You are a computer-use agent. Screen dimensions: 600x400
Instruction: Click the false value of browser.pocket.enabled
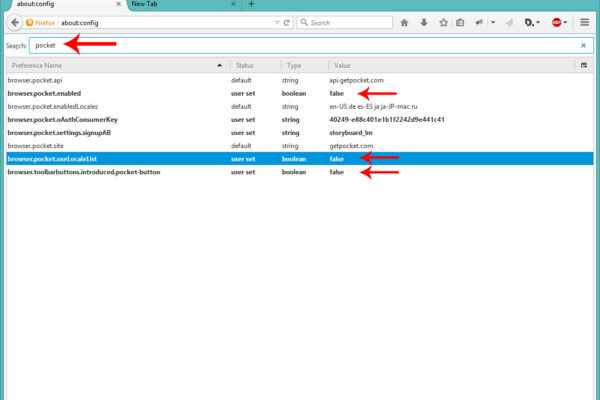pyautogui.click(x=336, y=93)
